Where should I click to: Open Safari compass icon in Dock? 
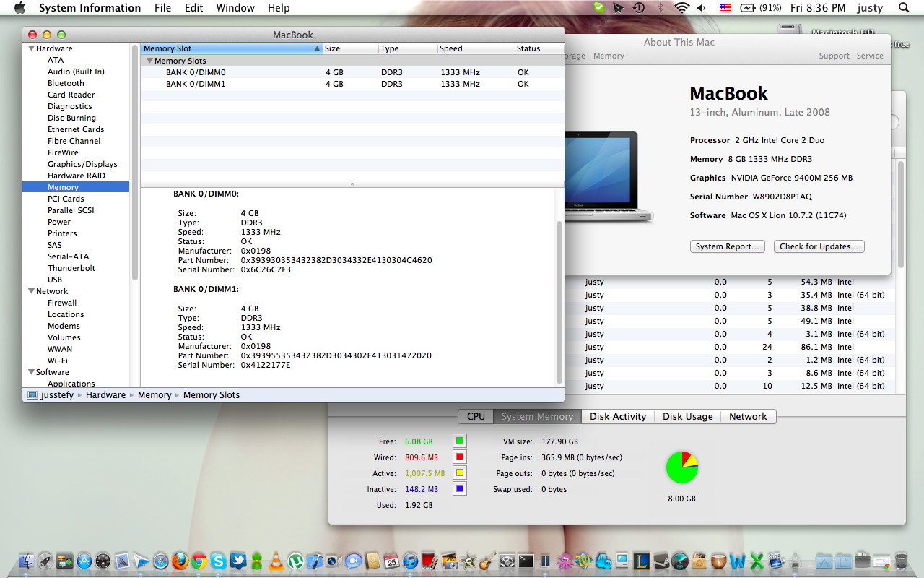(160, 561)
